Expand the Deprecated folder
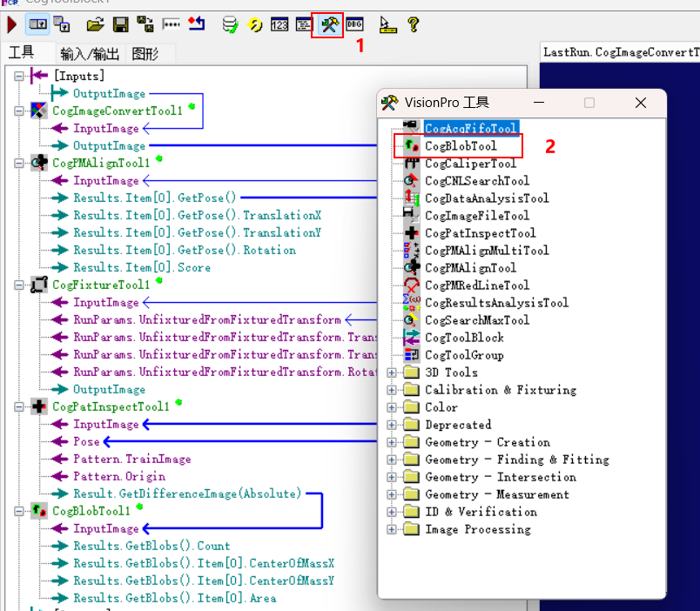 [x=392, y=425]
